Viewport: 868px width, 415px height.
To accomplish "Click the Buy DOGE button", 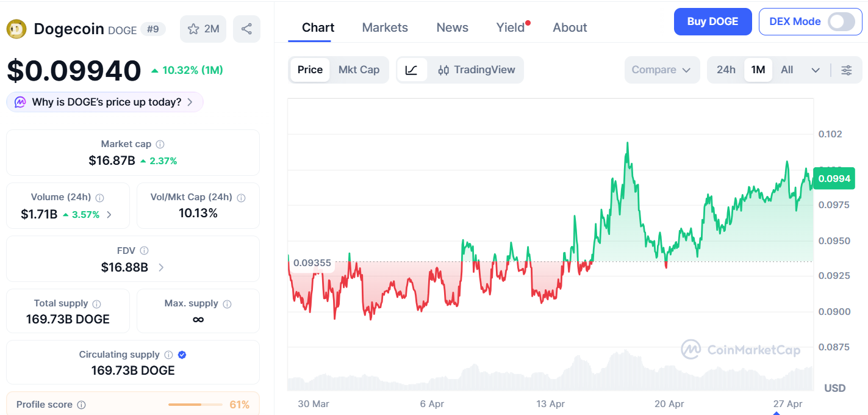I will click(712, 21).
